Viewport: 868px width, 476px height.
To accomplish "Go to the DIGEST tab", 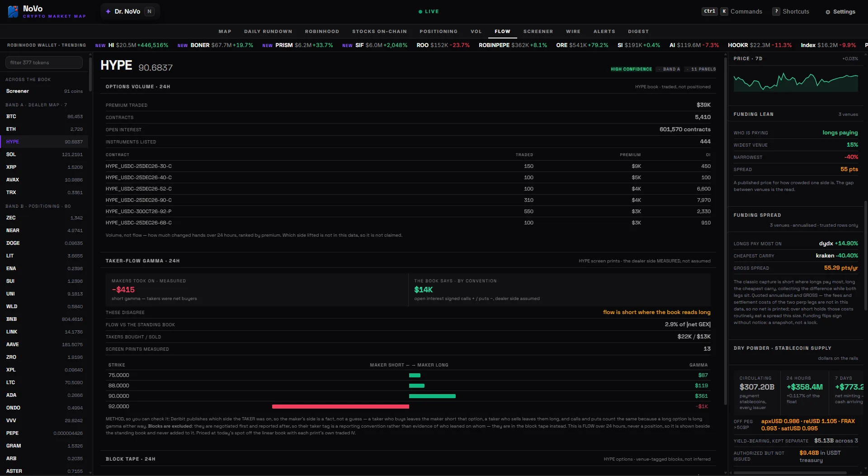I will click(638, 31).
